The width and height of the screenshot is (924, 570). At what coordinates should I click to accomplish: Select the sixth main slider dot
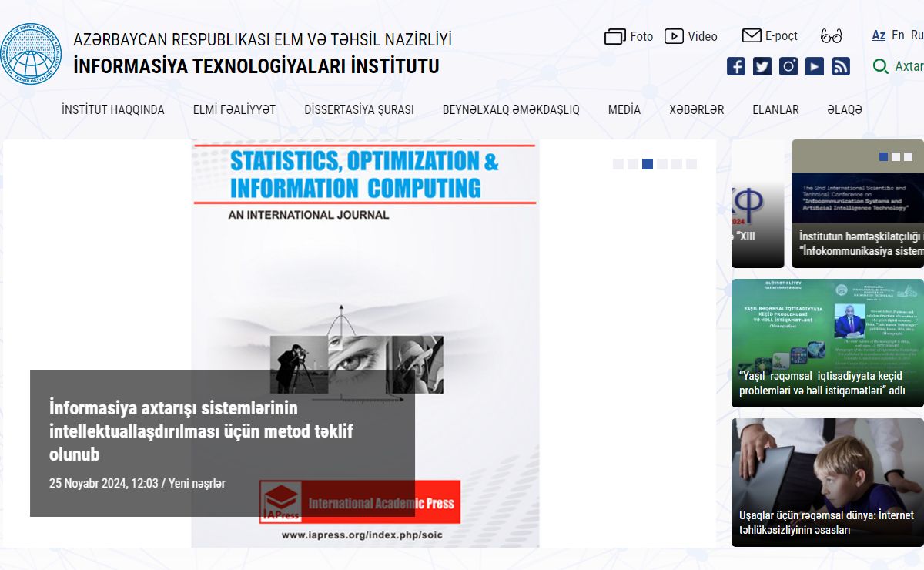coord(691,164)
